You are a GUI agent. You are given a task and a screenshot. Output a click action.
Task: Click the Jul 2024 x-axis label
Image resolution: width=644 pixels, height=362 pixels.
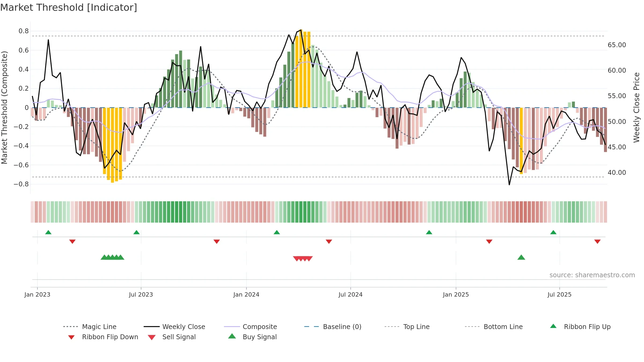tap(350, 294)
